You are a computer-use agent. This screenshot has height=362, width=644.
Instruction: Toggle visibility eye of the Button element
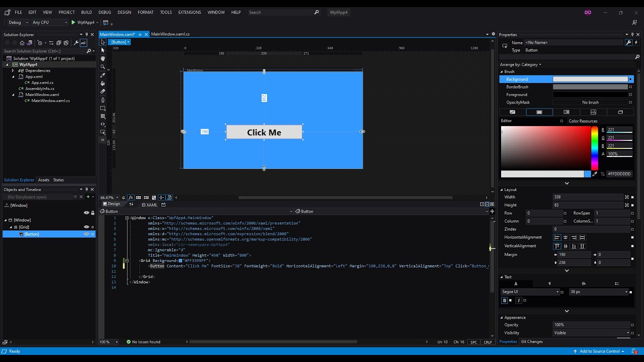pos(87,234)
